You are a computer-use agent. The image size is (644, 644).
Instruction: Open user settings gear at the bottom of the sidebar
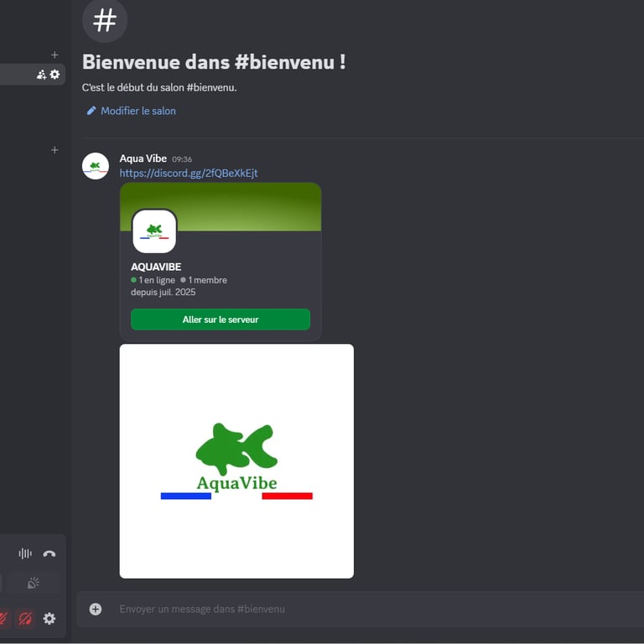pyautogui.click(x=49, y=618)
